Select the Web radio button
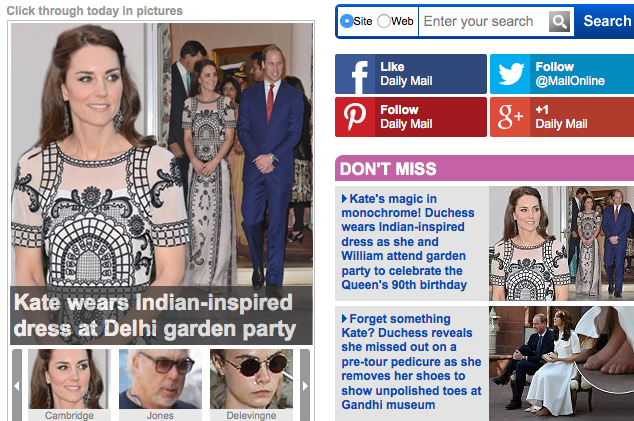Screen dimensions: 634x421 (384, 21)
